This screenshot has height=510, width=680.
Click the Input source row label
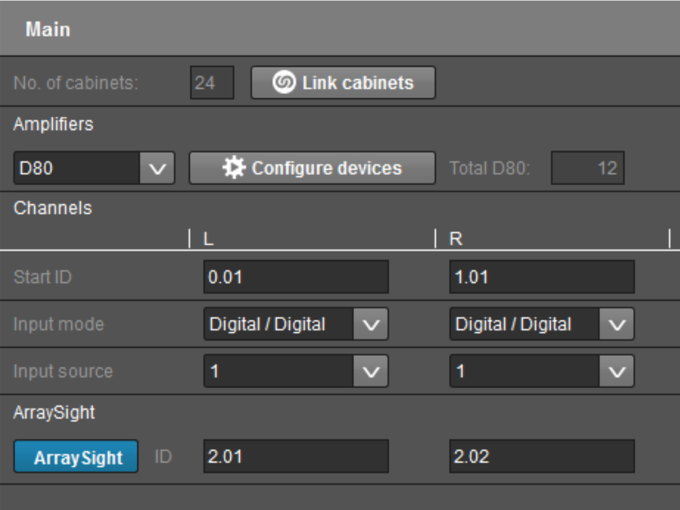tap(63, 371)
